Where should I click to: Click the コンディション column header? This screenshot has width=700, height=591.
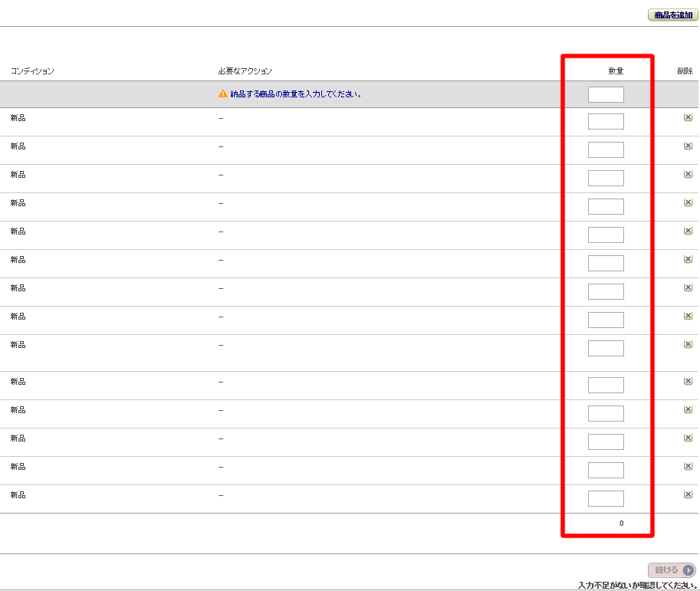[x=32, y=71]
